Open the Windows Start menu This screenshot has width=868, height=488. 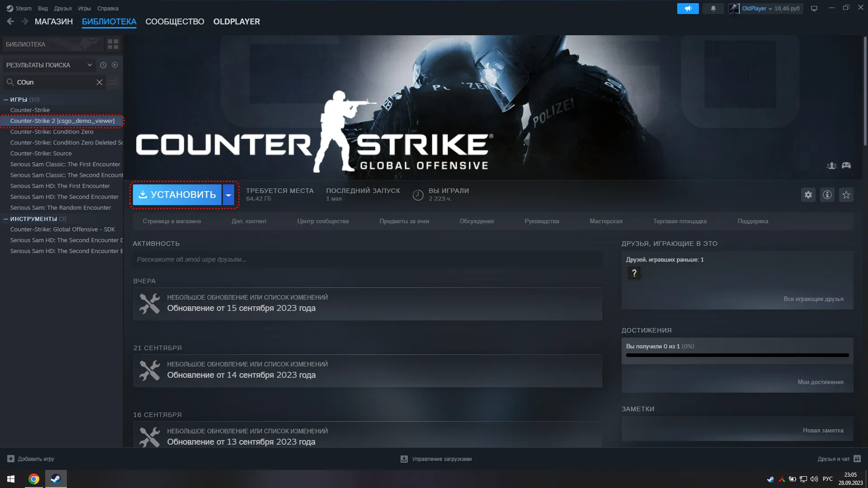coord(11,479)
